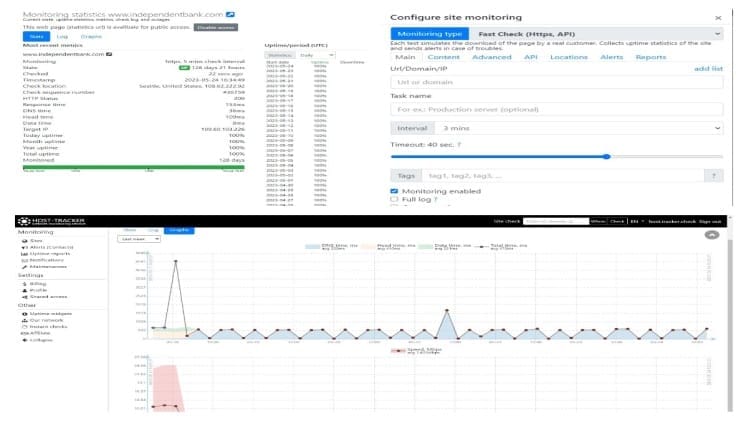This screenshot has height=421, width=748.
Task: Switch to the Reports tab in configure dialog
Action: [x=651, y=57]
